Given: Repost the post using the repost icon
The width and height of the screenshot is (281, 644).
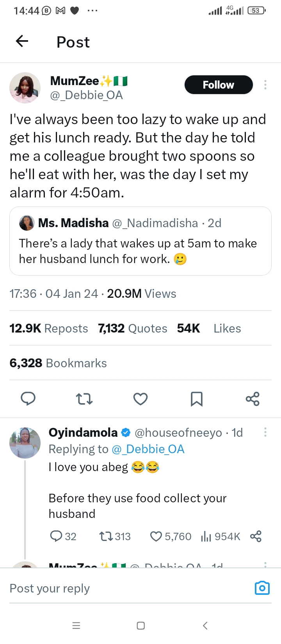Looking at the screenshot, I should click(84, 399).
